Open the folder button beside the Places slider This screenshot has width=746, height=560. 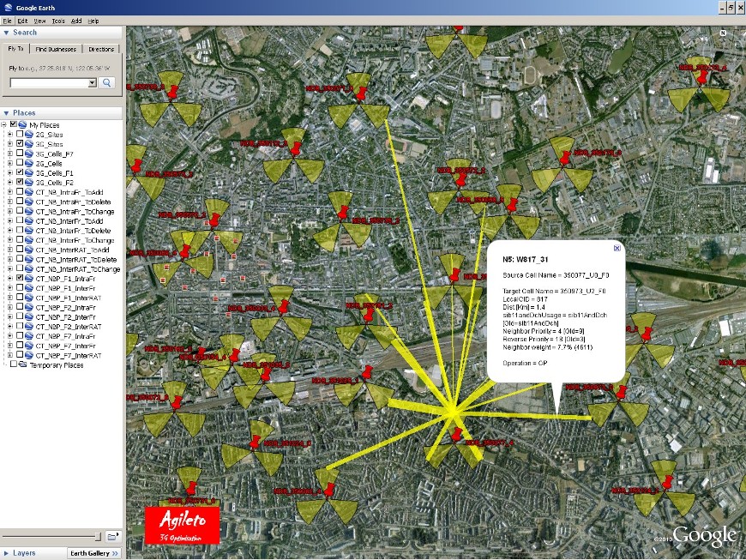click(112, 536)
